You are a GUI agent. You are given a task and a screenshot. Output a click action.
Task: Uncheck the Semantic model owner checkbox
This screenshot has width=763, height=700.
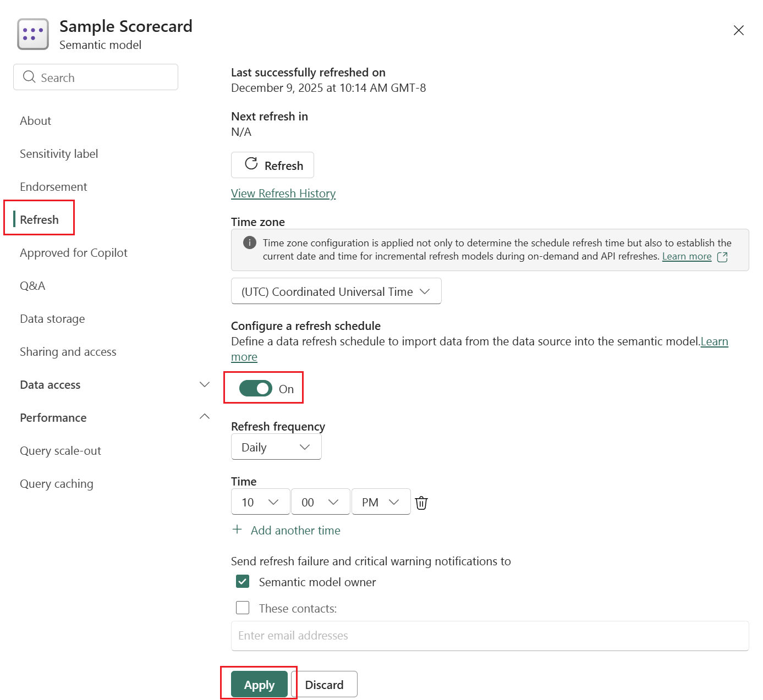pyautogui.click(x=242, y=581)
